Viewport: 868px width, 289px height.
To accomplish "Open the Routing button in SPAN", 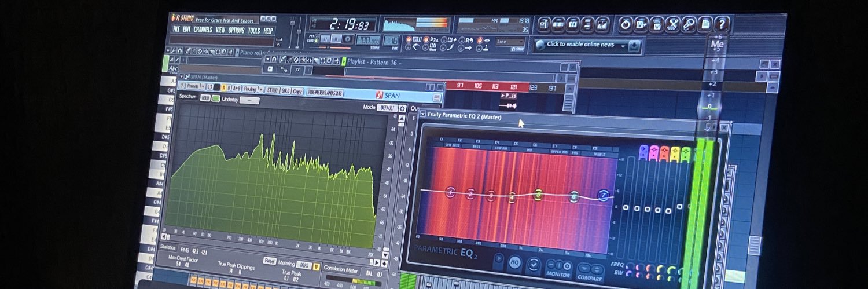I will coord(249,89).
